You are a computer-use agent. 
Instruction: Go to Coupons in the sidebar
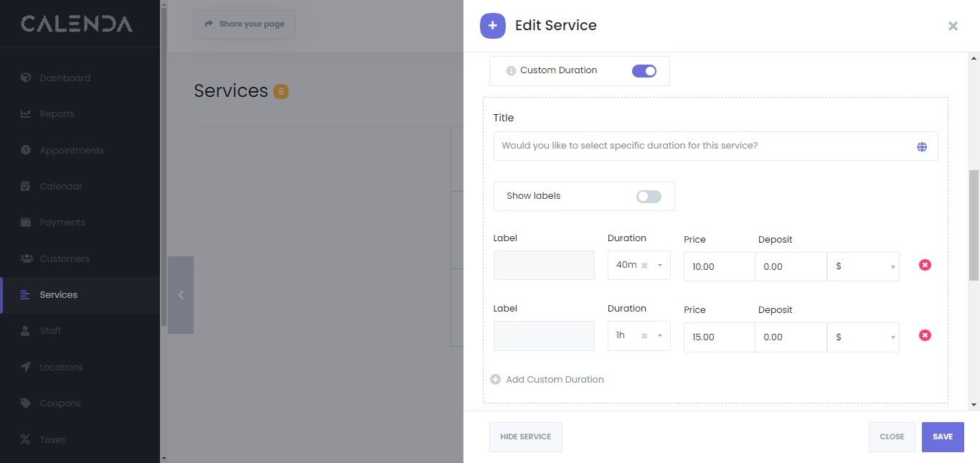[x=60, y=403]
